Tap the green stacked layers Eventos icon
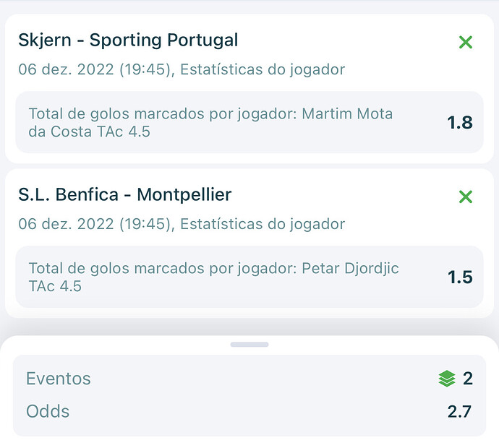The width and height of the screenshot is (499, 448). click(x=447, y=379)
